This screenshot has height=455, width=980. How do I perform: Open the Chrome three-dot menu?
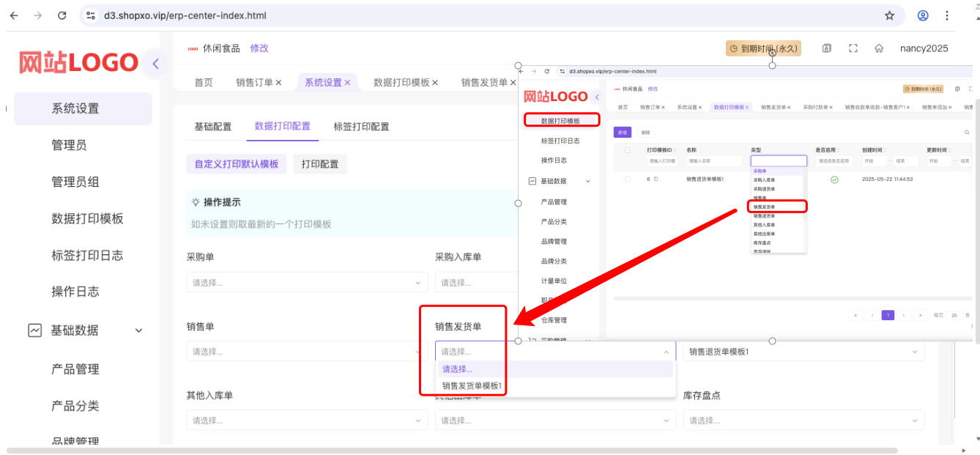948,15
